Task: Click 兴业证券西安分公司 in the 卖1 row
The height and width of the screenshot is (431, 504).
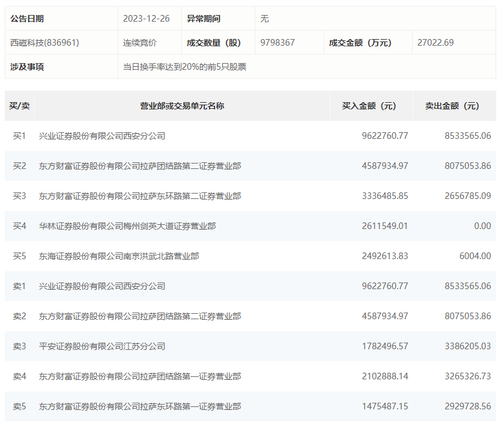Action: [102, 286]
